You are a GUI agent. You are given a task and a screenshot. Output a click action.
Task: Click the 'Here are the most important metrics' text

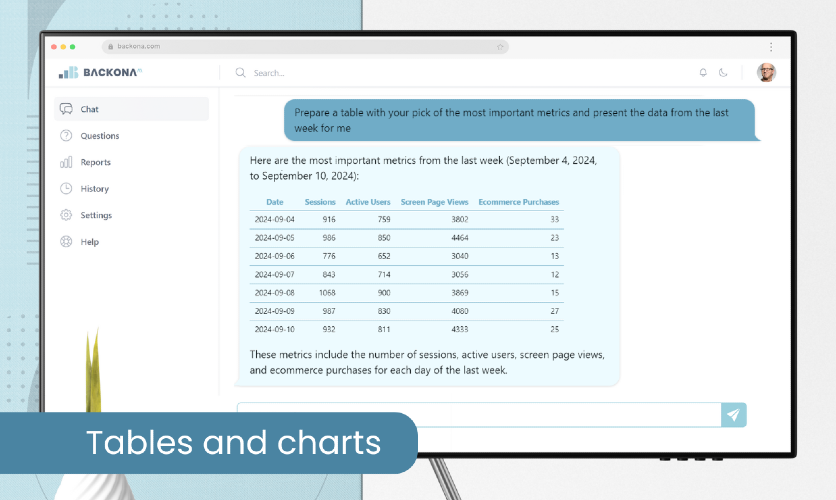pos(423,168)
